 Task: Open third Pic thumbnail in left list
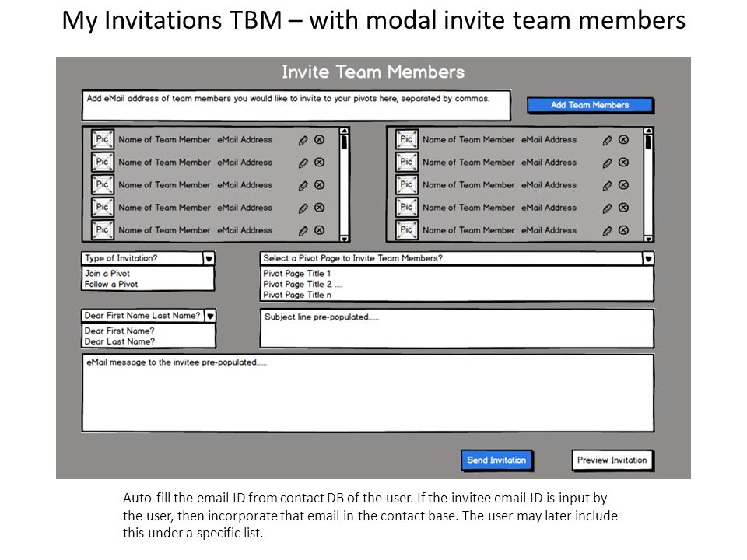(x=103, y=185)
